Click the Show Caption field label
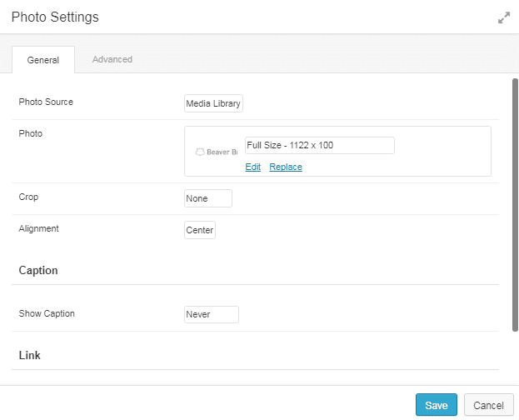The image size is (519, 420). point(47,314)
